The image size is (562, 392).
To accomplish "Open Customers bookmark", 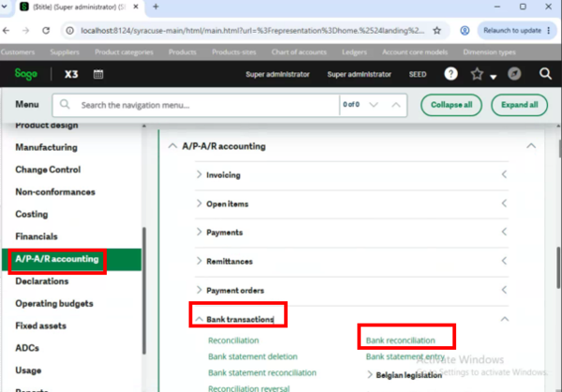I will click(x=18, y=52).
